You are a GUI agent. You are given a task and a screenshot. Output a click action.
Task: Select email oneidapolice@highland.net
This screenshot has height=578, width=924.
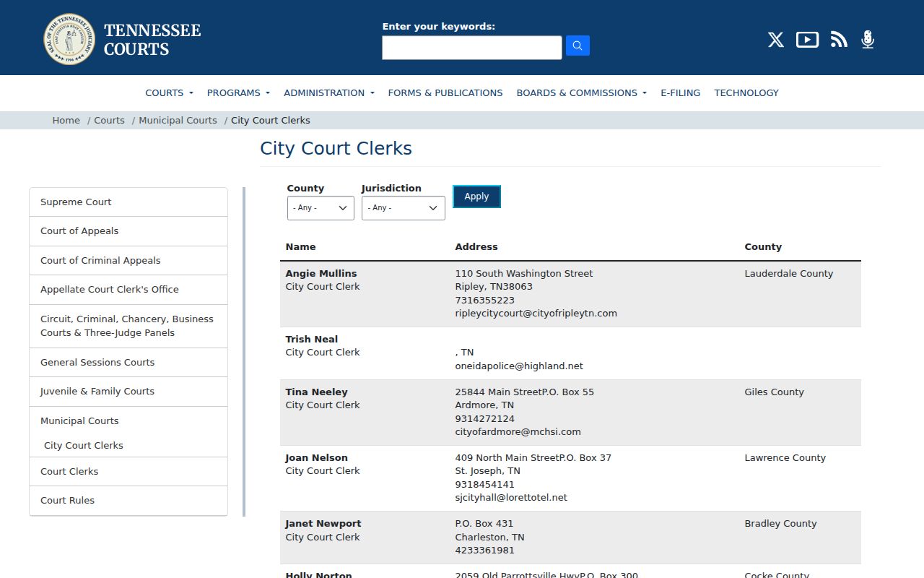point(519,366)
